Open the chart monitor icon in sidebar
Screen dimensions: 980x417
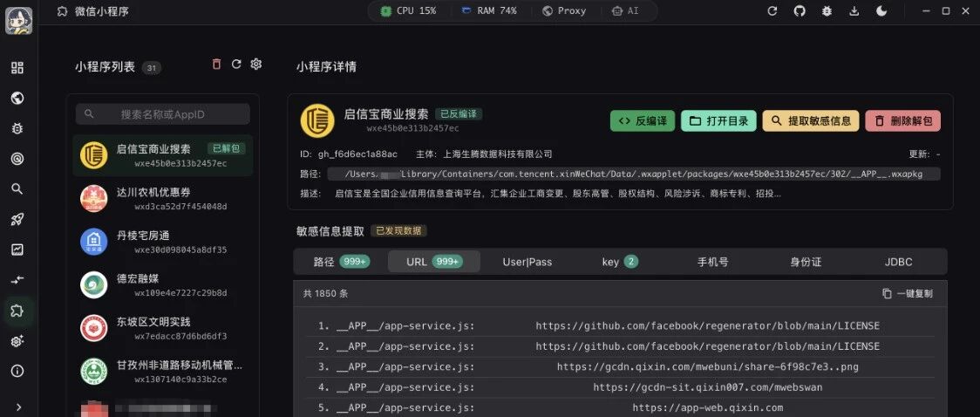pos(17,250)
